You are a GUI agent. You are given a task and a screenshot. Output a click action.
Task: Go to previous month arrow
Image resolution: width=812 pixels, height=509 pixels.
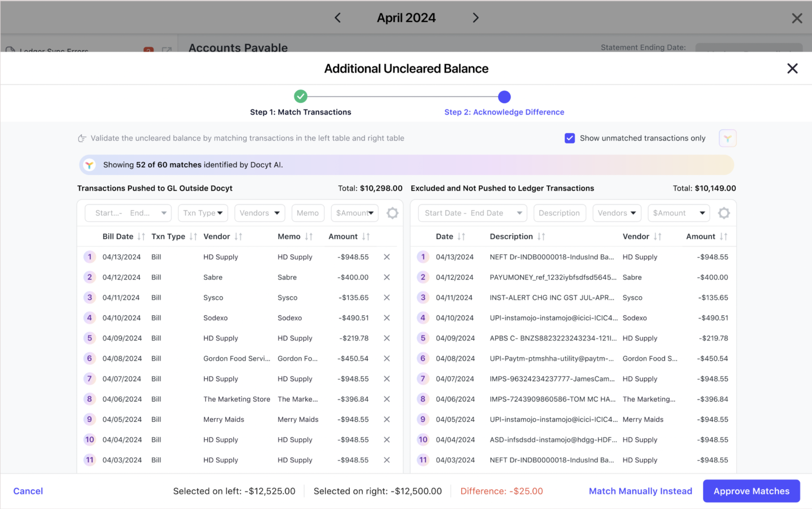pos(338,18)
